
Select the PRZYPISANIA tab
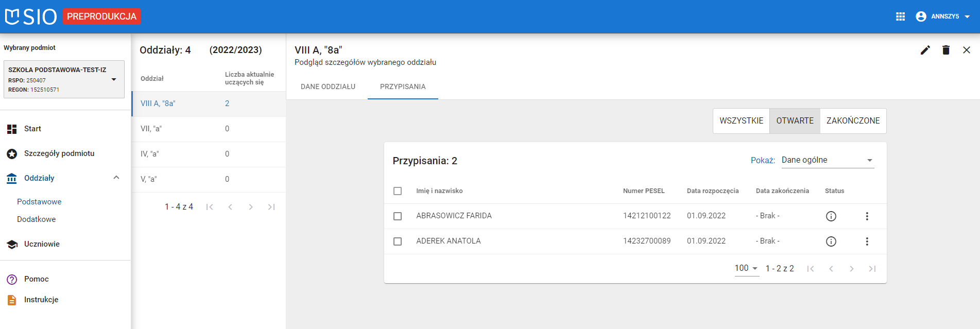pos(403,86)
